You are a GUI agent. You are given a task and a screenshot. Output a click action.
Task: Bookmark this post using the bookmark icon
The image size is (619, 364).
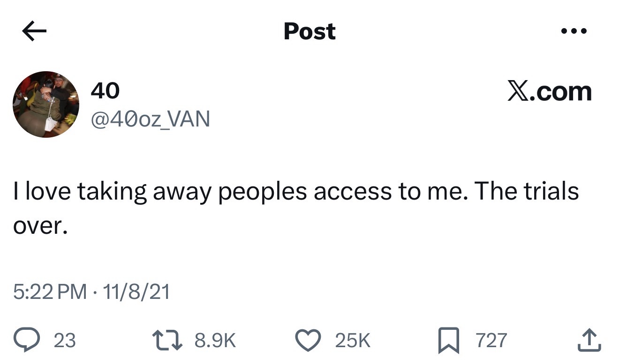point(448,341)
